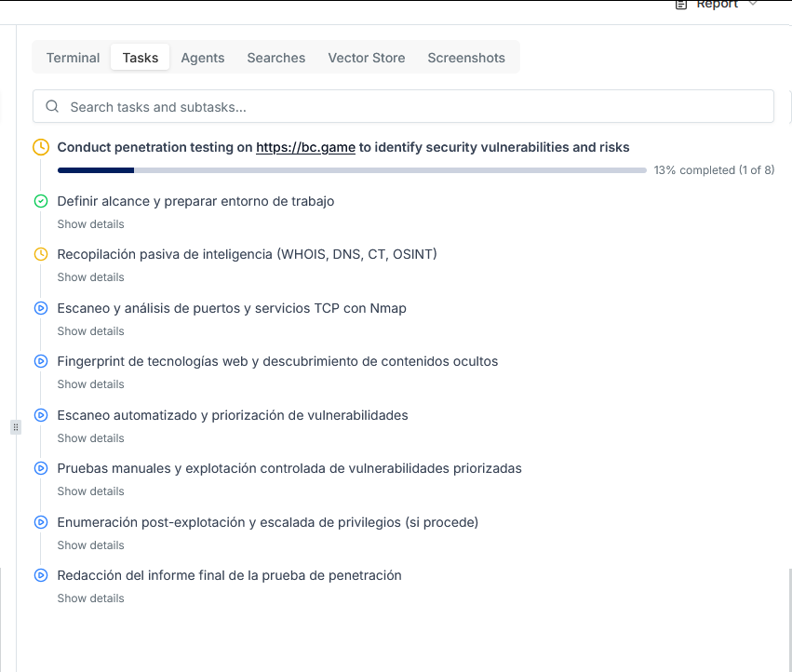The height and width of the screenshot is (672, 792).
Task: Click green check icon for Definir alcance
Action: click(41, 201)
